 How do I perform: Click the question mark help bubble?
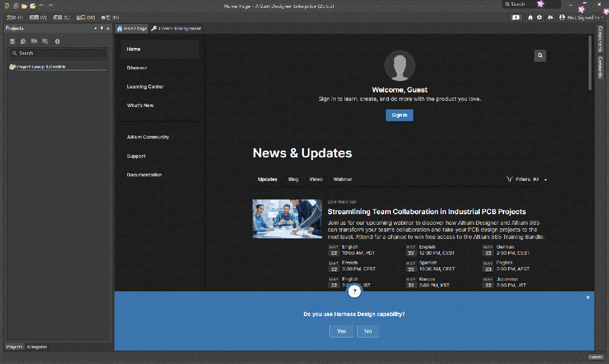355,291
